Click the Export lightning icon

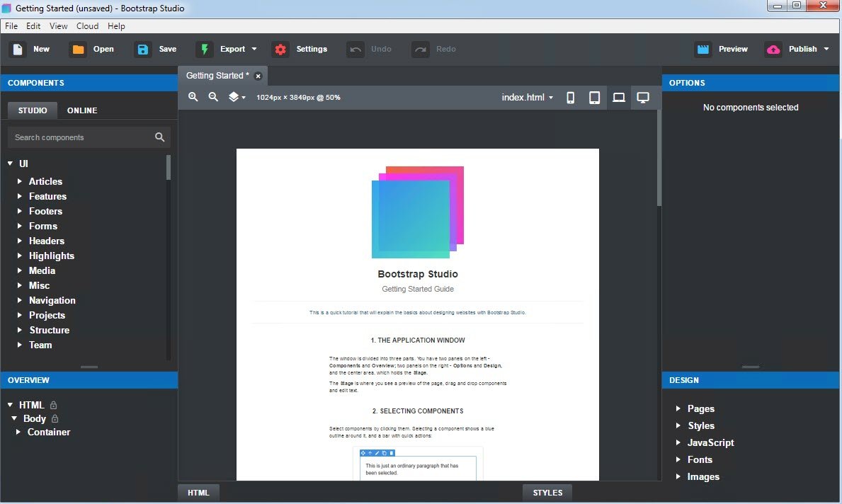pyautogui.click(x=204, y=50)
